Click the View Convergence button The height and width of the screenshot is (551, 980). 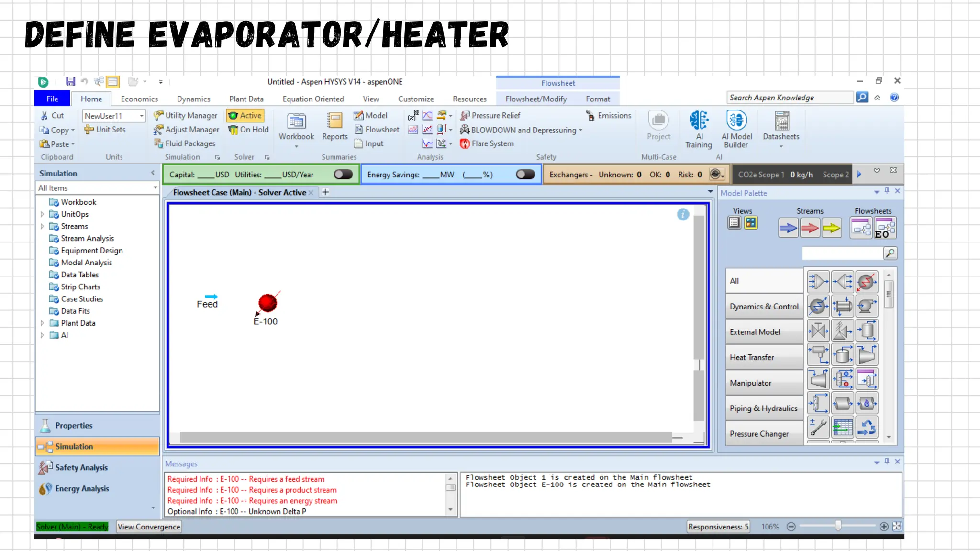coord(149,527)
